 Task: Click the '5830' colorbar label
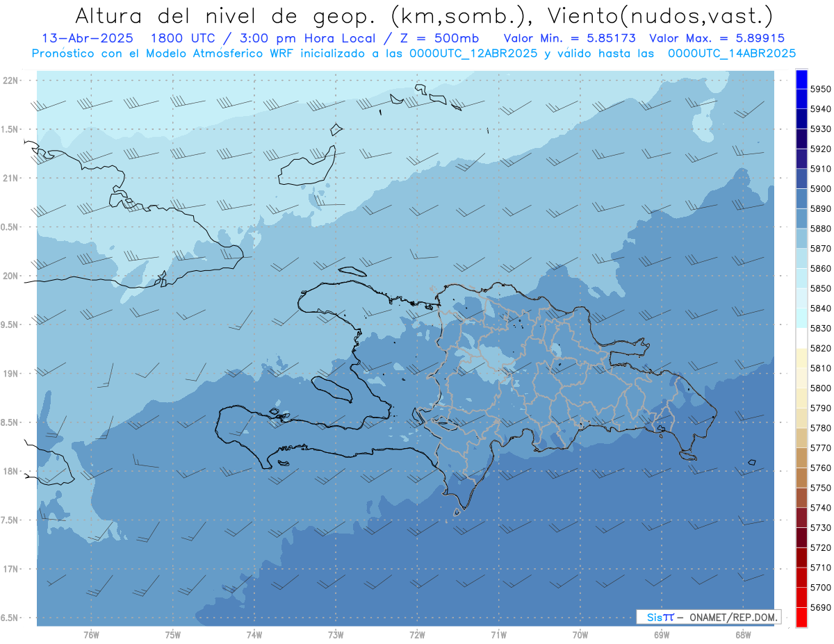click(x=821, y=328)
